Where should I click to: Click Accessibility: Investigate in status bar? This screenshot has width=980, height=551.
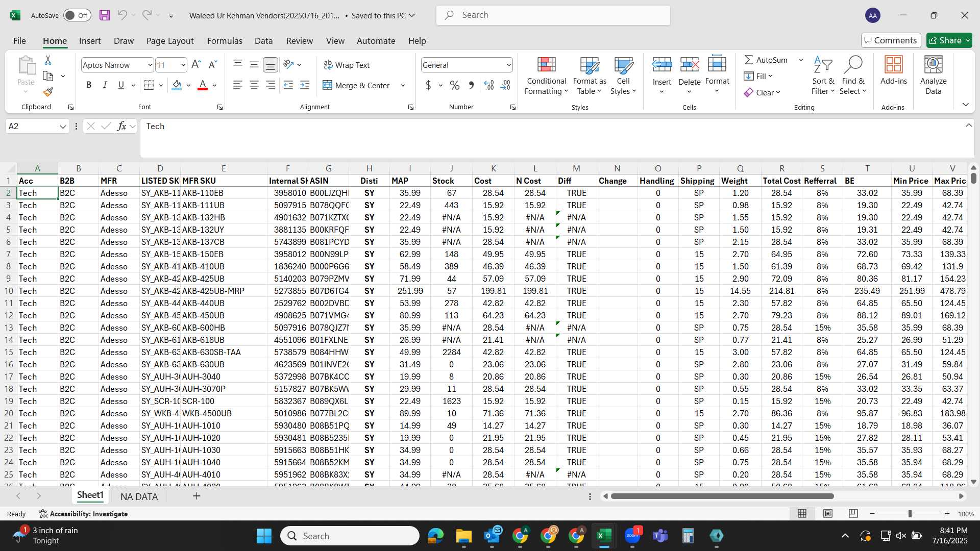83,514
